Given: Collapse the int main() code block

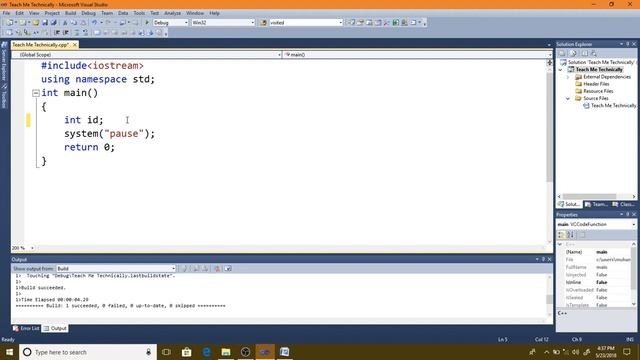Looking at the screenshot, I should tap(36, 93).
